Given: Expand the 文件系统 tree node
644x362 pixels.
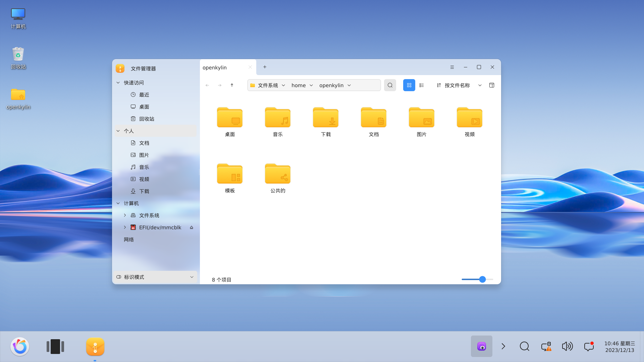Looking at the screenshot, I should click(x=125, y=216).
